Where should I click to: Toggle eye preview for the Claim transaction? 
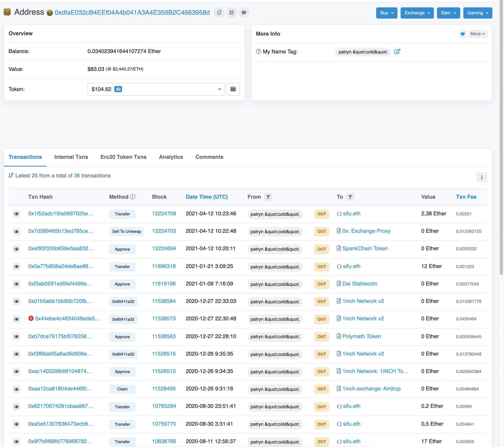[16, 389]
